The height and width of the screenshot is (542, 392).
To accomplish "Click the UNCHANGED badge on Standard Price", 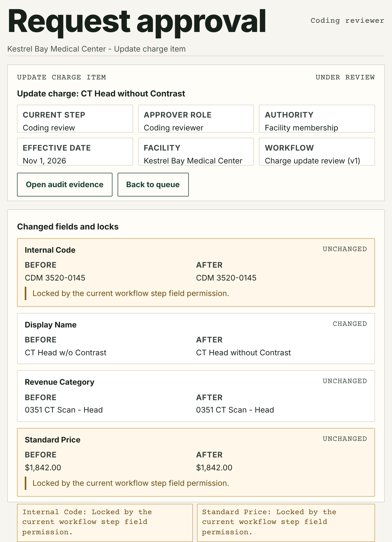I will (345, 439).
